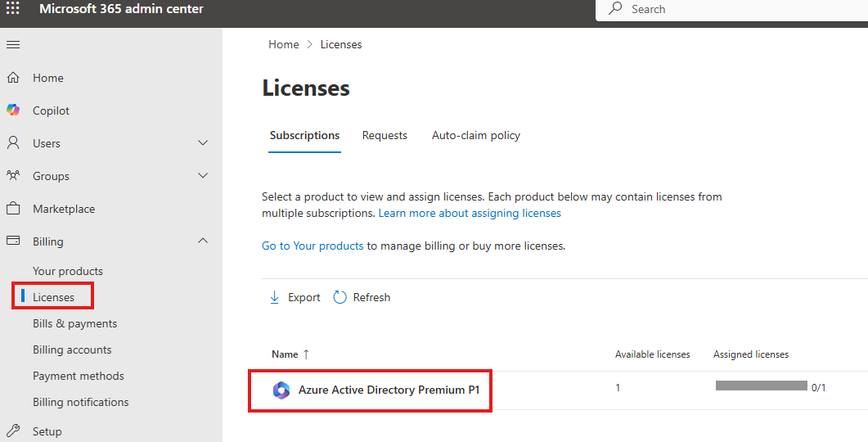Click the Copilot logo icon
Image resolution: width=868 pixels, height=442 pixels.
coord(13,110)
